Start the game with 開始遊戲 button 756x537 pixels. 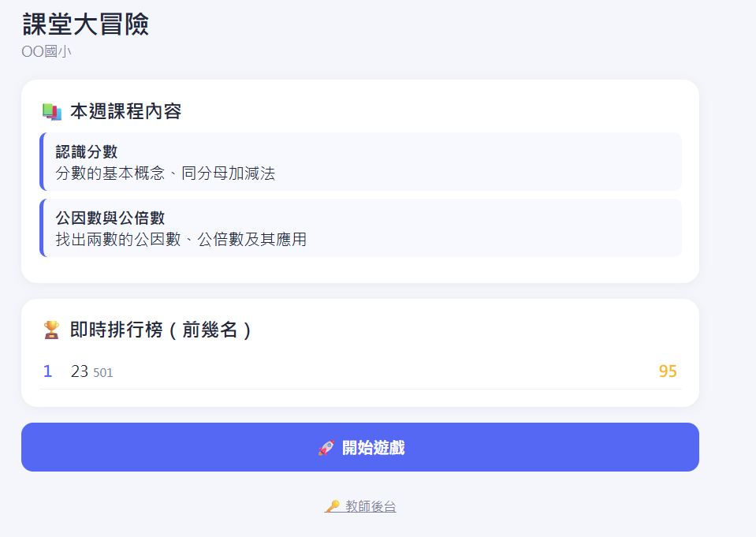coord(360,447)
